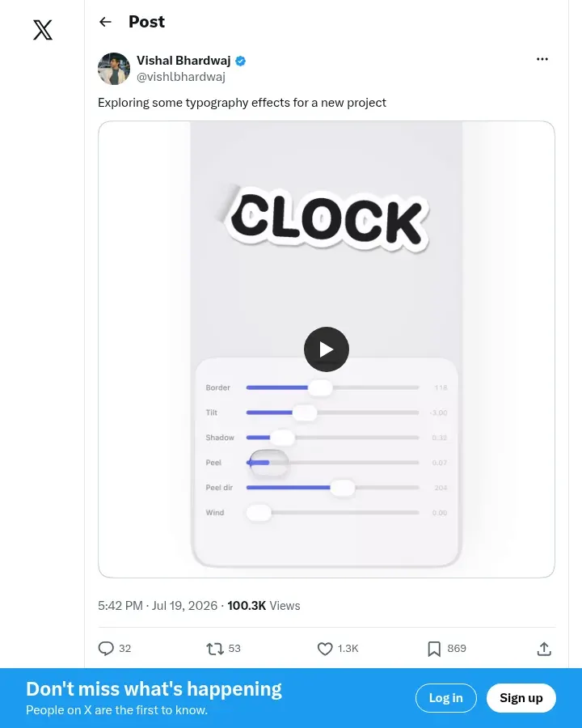Bookmark the post with the bookmark icon
582x728 pixels.
(x=434, y=649)
